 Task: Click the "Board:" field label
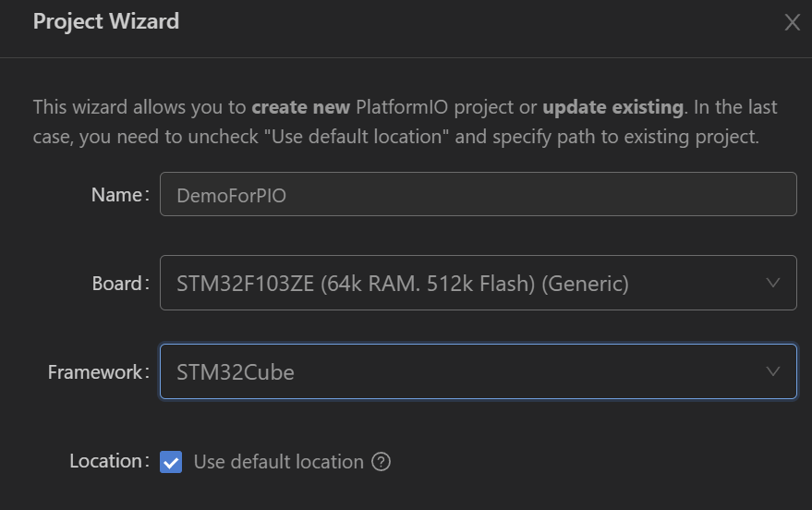click(119, 283)
